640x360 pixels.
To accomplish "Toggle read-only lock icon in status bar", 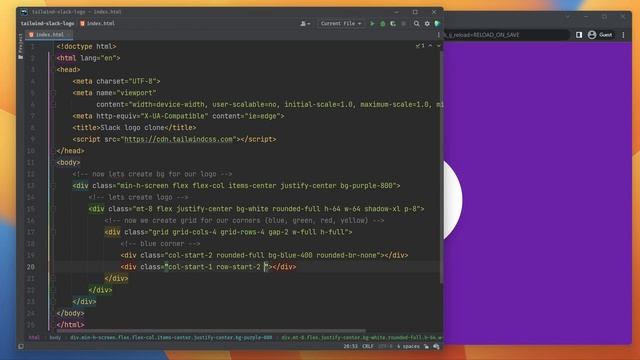I will [x=426, y=346].
